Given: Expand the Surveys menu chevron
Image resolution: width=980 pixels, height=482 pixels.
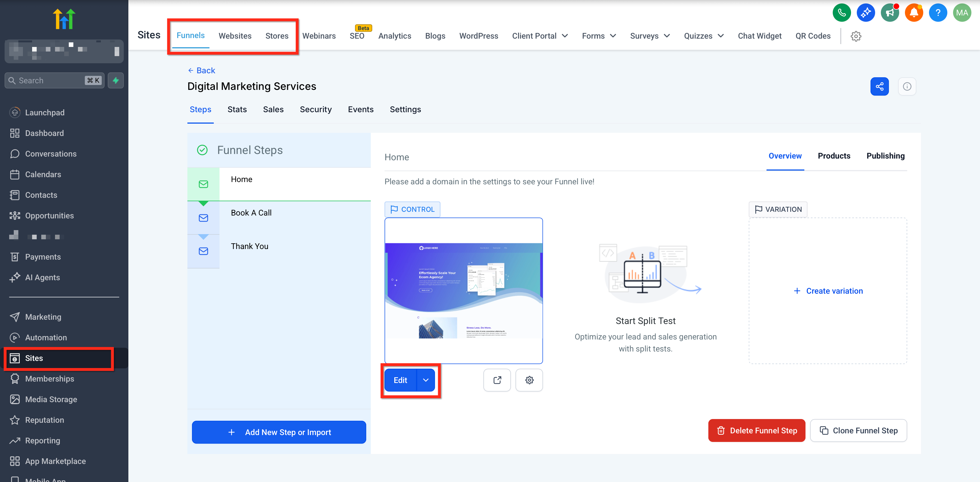Looking at the screenshot, I should point(667,36).
